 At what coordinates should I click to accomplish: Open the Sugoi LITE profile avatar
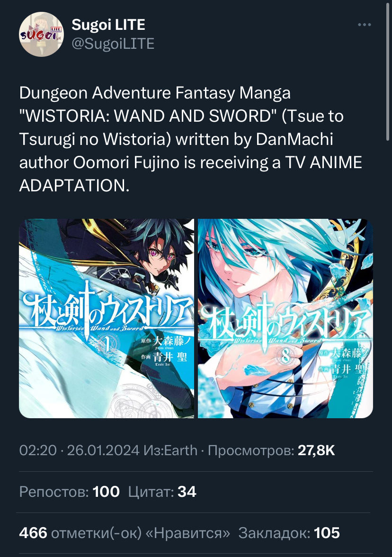point(41,35)
